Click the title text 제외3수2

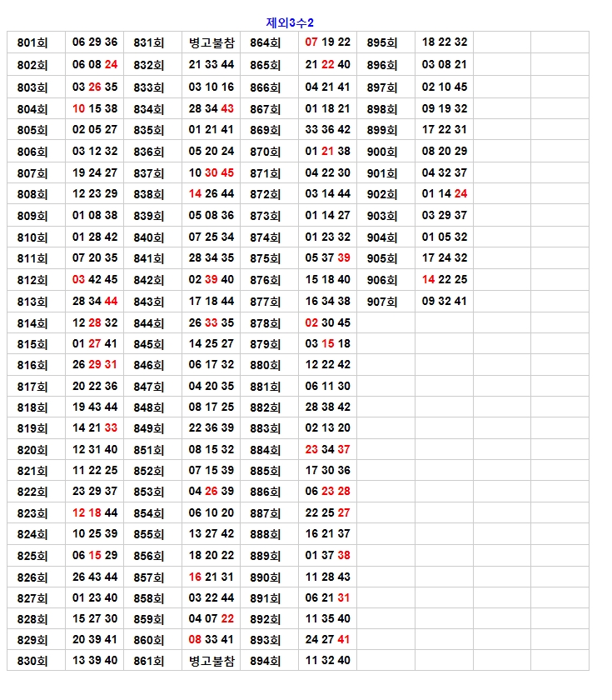[289, 22]
